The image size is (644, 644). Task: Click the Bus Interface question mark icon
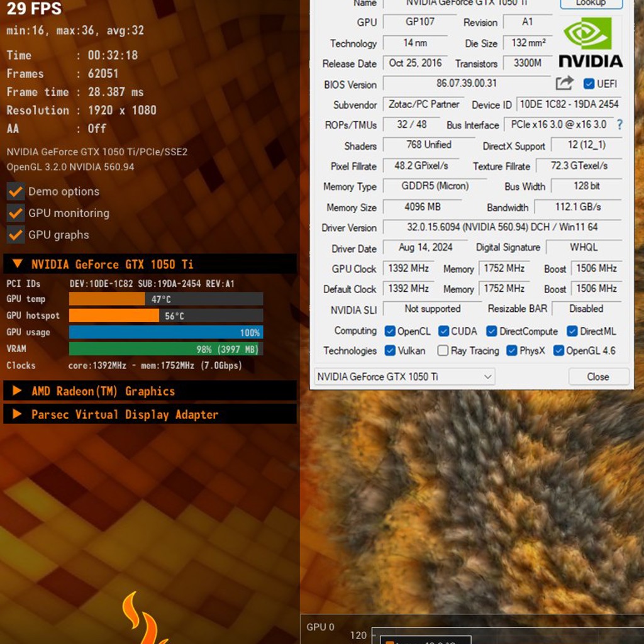619,125
